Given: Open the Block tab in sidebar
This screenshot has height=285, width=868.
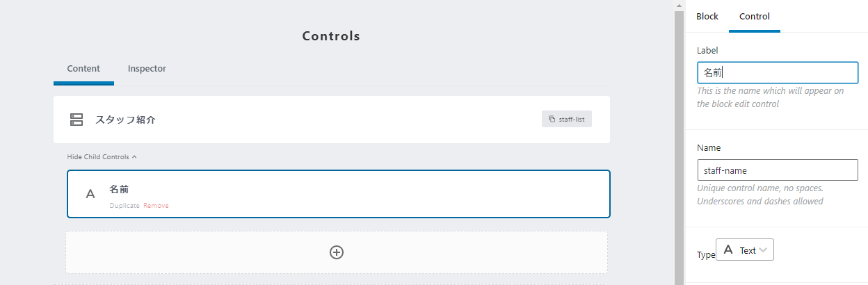Looking at the screenshot, I should [x=707, y=17].
